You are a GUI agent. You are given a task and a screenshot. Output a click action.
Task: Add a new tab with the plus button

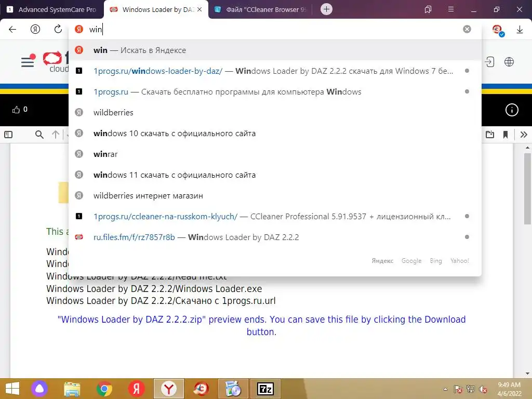pos(326,9)
